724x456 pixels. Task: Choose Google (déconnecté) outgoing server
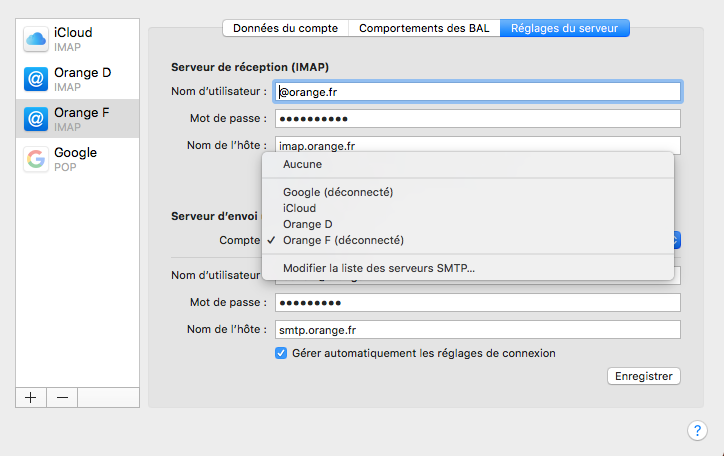click(x=468, y=192)
